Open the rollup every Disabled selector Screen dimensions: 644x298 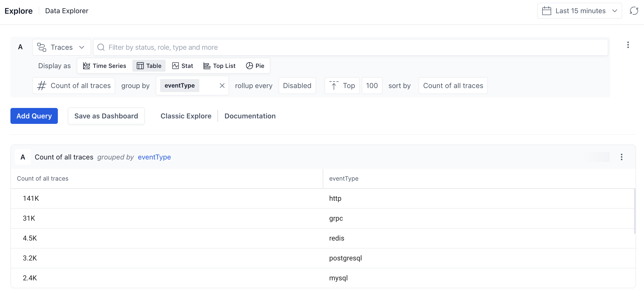[297, 86]
